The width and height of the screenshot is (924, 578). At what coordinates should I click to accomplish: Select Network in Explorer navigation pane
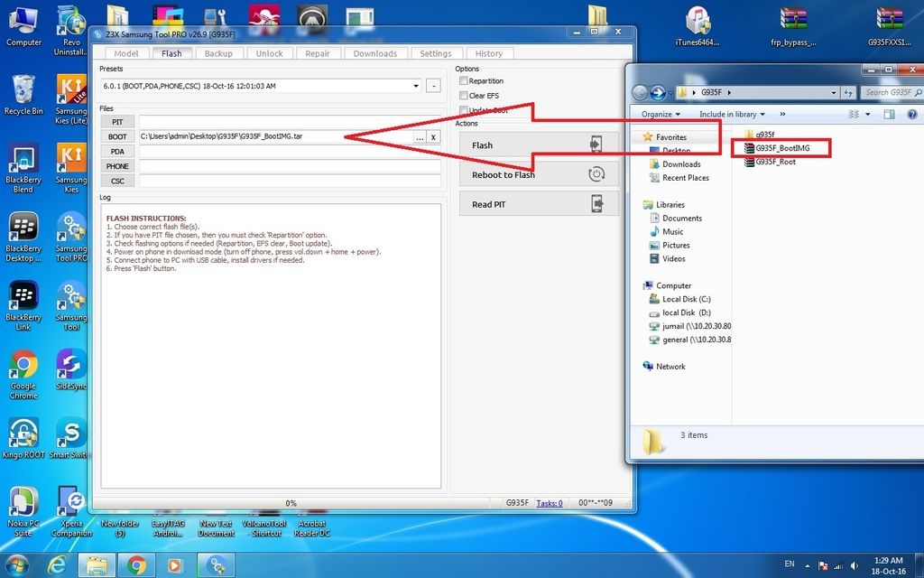(x=664, y=367)
